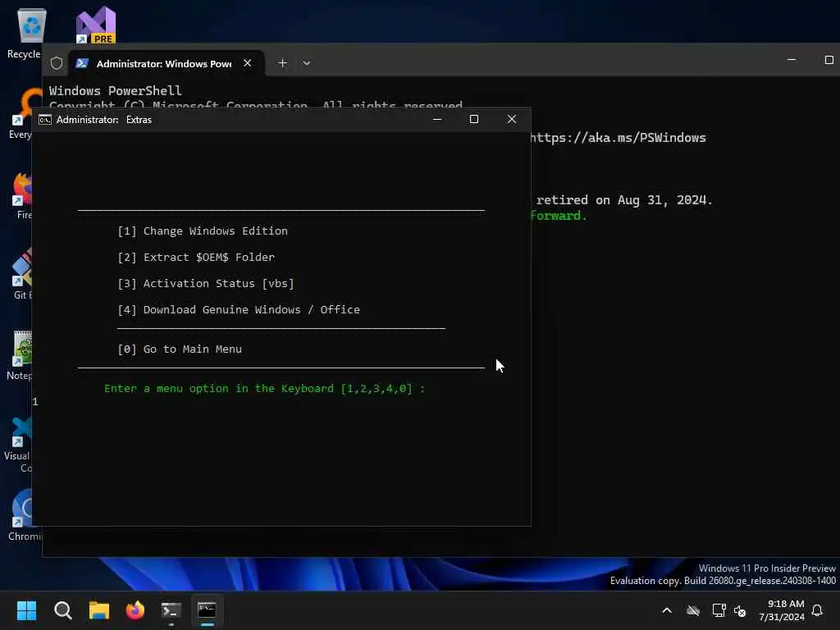The height and width of the screenshot is (630, 840).
Task: Open the Recycle Bin desktop icon
Action: [x=31, y=33]
